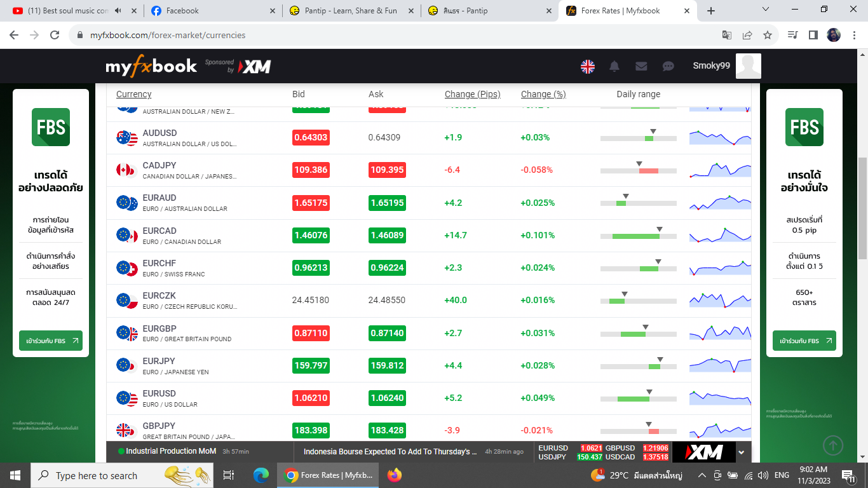Open Industrial Production MoM calendar event
Image resolution: width=868 pixels, height=488 pixels.
point(171,451)
